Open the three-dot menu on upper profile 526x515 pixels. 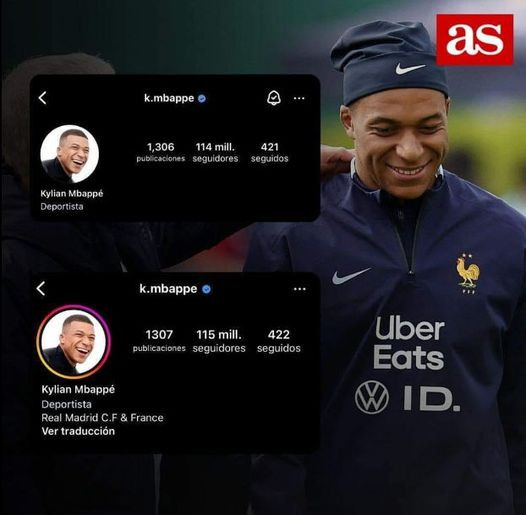[299, 98]
